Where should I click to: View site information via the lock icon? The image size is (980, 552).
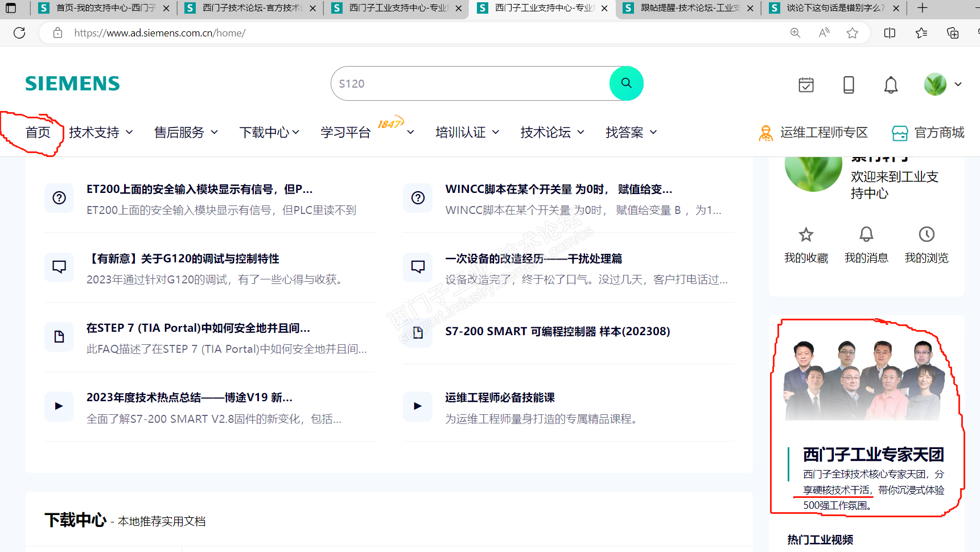point(57,33)
